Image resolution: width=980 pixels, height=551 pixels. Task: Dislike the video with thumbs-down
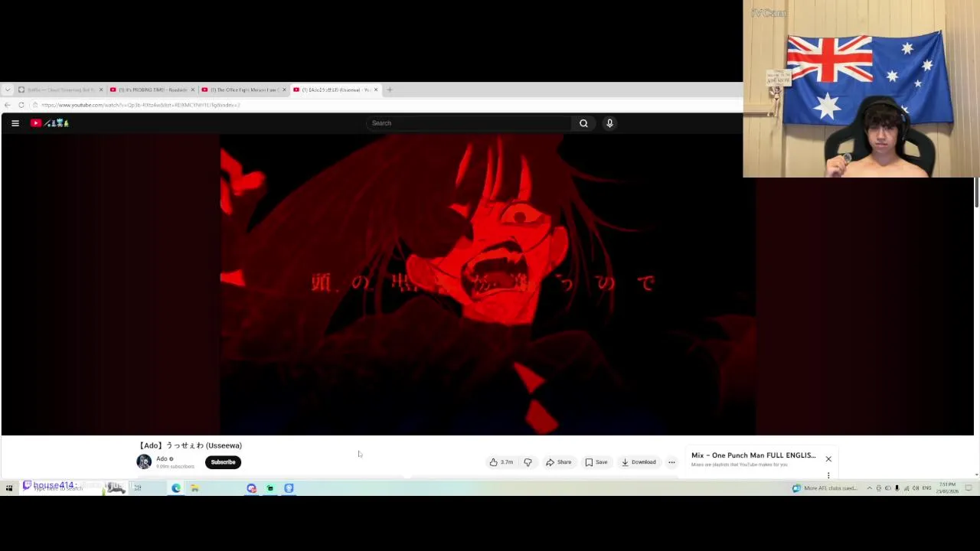tap(528, 462)
